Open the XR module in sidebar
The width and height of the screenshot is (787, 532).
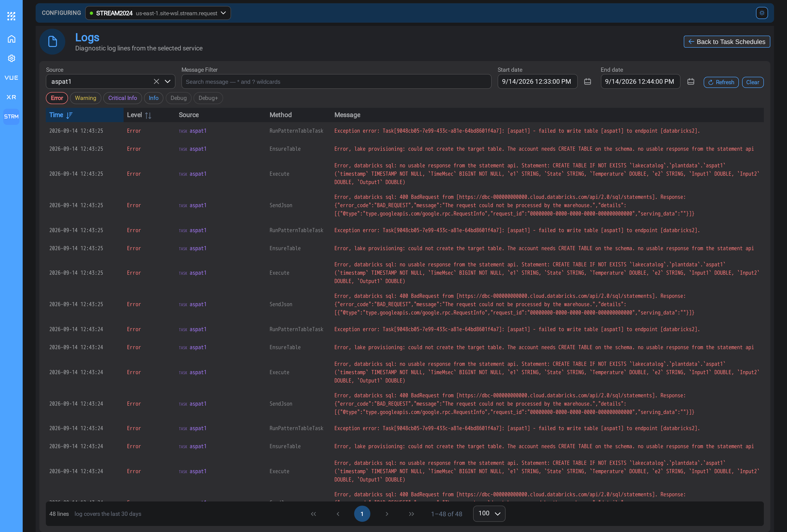[11, 97]
